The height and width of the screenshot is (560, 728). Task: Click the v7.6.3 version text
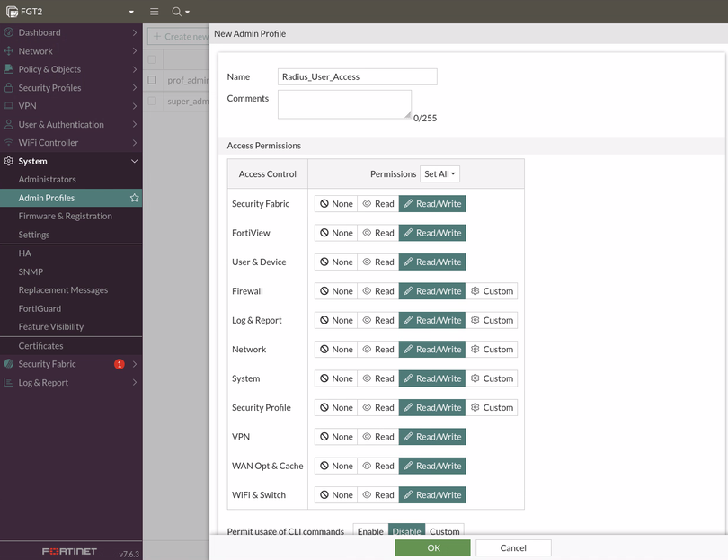(129, 554)
